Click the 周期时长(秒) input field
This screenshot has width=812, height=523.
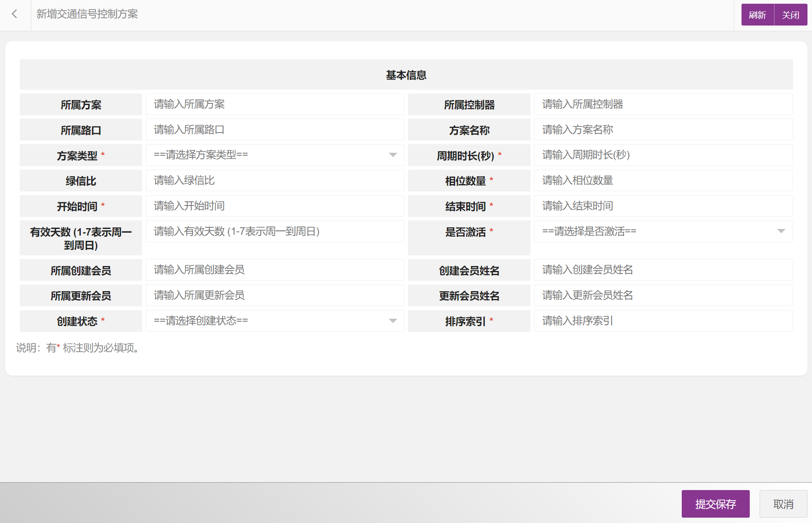click(663, 155)
